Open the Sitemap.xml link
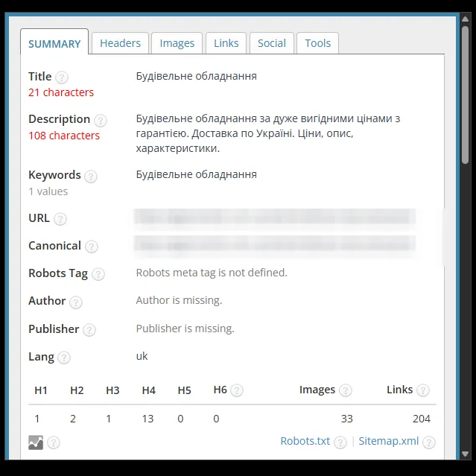The height and width of the screenshot is (476, 476). [x=389, y=441]
